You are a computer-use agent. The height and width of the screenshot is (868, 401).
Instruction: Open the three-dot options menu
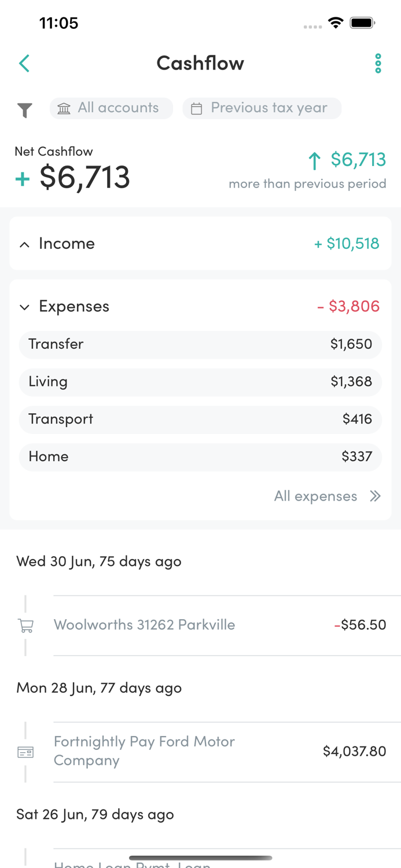378,63
